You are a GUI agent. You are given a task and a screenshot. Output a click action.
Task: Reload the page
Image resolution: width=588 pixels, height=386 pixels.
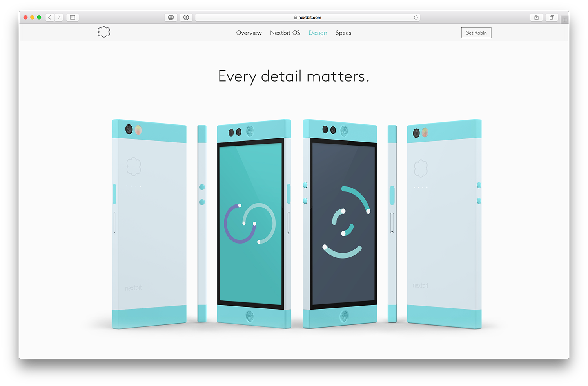coord(416,17)
